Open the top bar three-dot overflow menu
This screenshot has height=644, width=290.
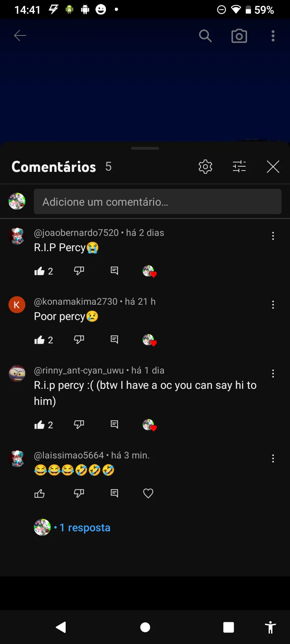click(x=273, y=36)
